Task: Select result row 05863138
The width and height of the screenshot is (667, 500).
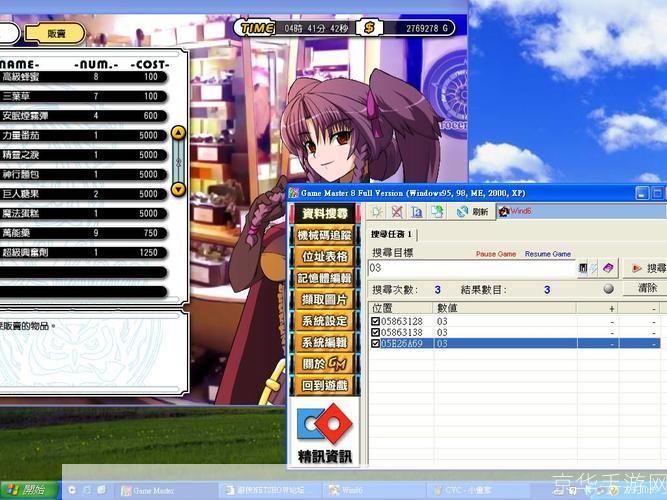Action: (x=515, y=332)
